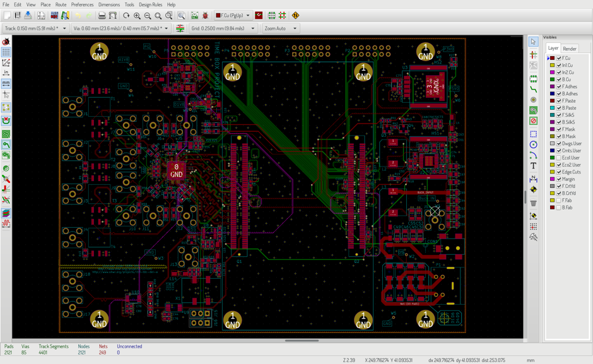
Task: Select the delete items trash tool
Action: (x=533, y=203)
